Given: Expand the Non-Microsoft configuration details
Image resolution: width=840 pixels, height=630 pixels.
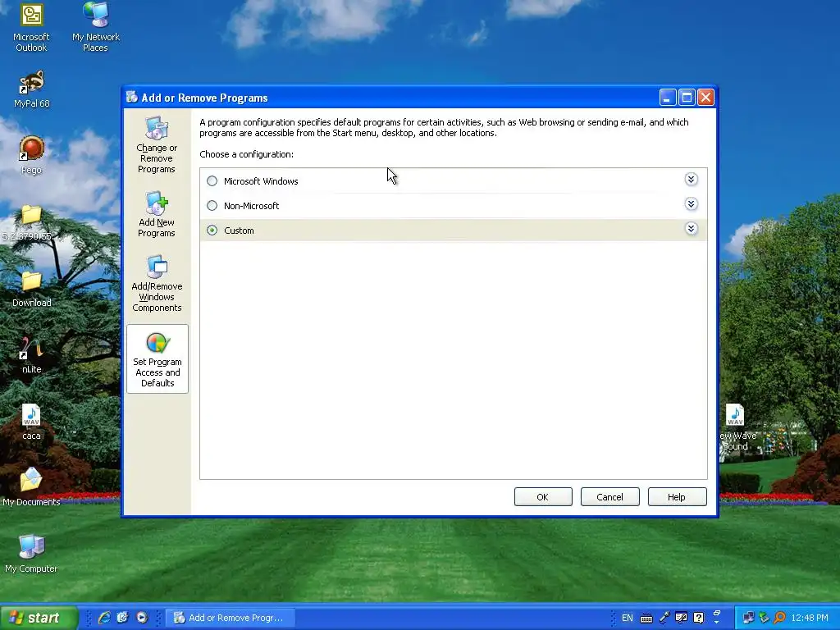Looking at the screenshot, I should click(691, 204).
